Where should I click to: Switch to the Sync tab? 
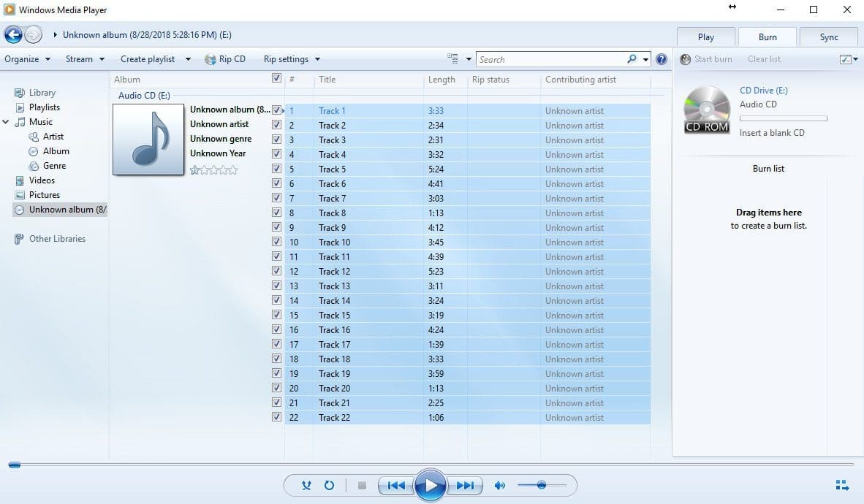[828, 36]
